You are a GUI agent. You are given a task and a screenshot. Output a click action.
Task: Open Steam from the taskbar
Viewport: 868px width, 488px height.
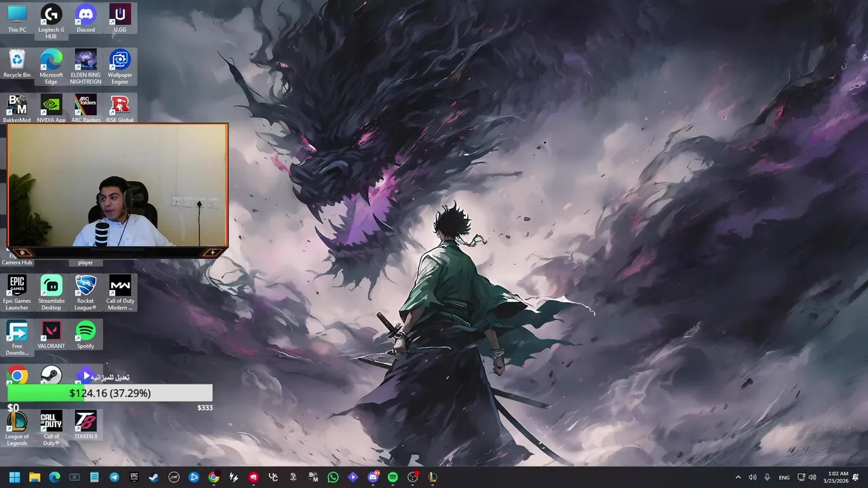(154, 477)
